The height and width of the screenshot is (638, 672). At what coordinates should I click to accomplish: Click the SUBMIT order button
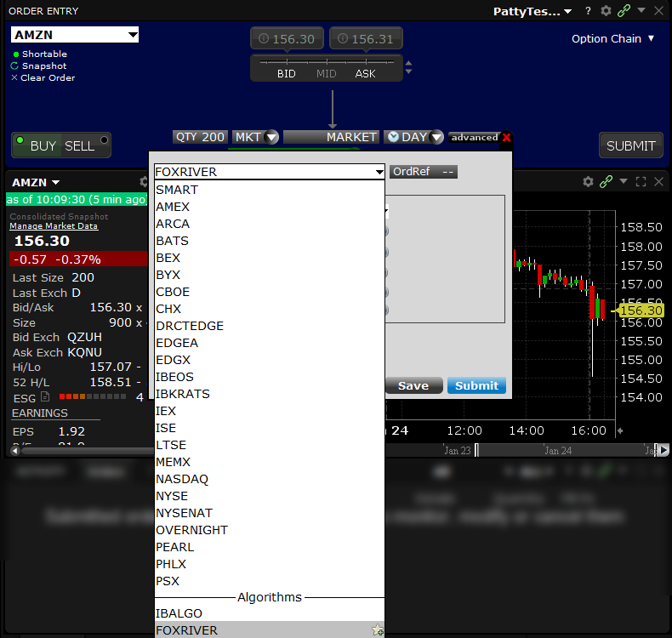click(630, 145)
